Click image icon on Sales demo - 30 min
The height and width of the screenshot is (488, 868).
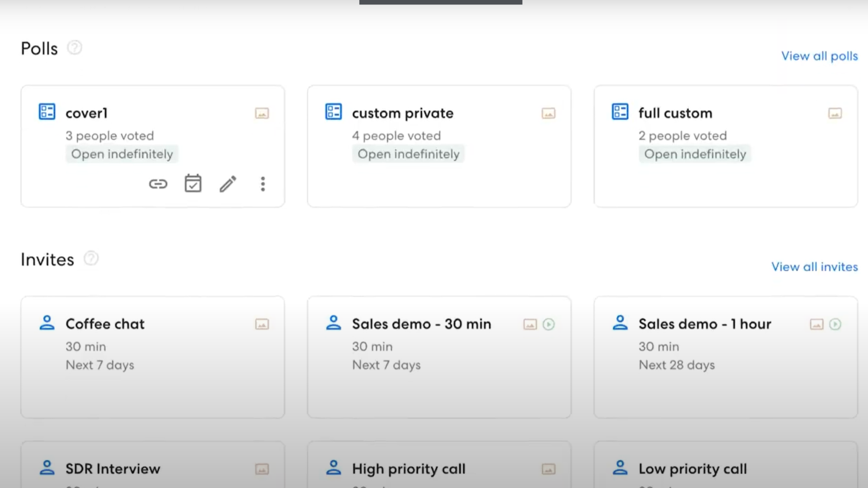[x=530, y=324]
